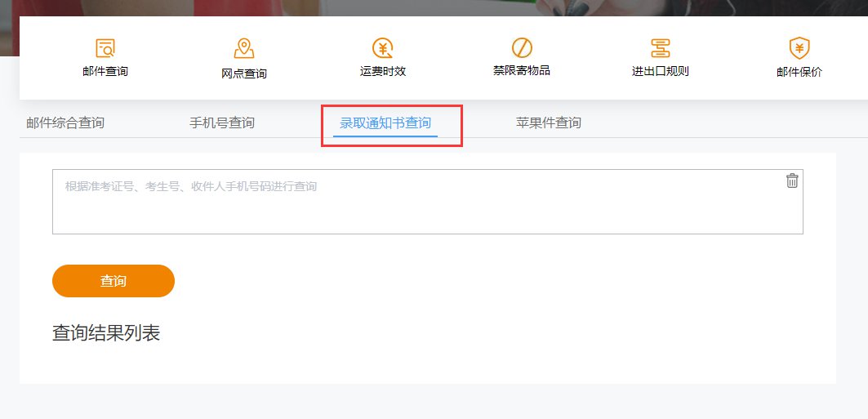Open the 运费时效 yen clock icon

point(382,48)
